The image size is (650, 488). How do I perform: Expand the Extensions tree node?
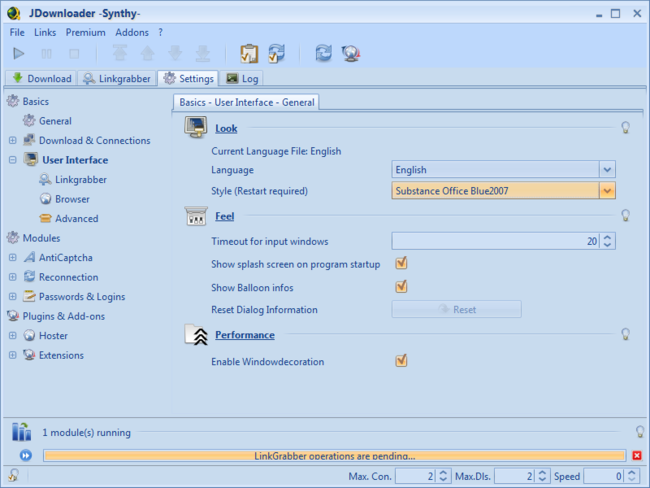point(13,355)
